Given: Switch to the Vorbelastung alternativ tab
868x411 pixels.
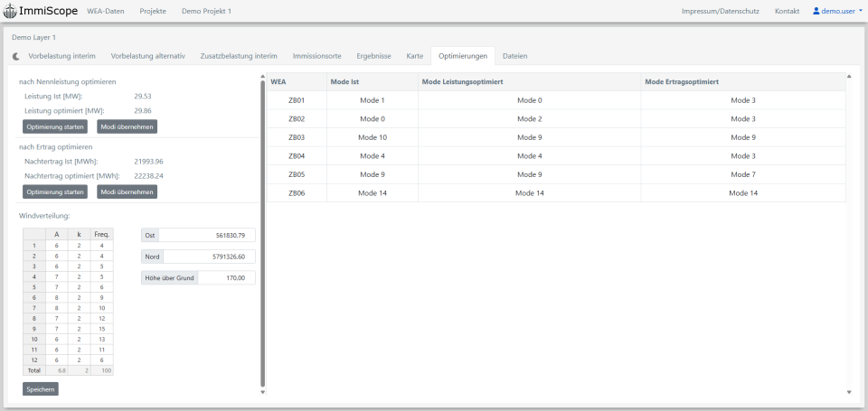Looking at the screenshot, I should (x=147, y=56).
